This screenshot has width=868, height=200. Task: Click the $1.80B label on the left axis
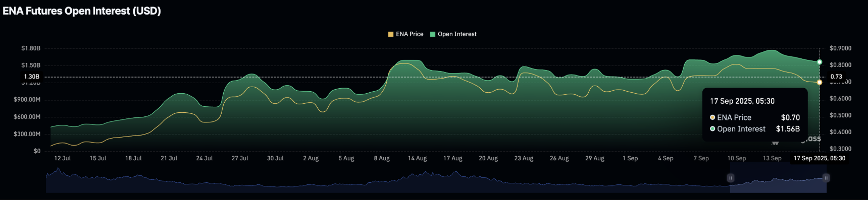[31, 48]
